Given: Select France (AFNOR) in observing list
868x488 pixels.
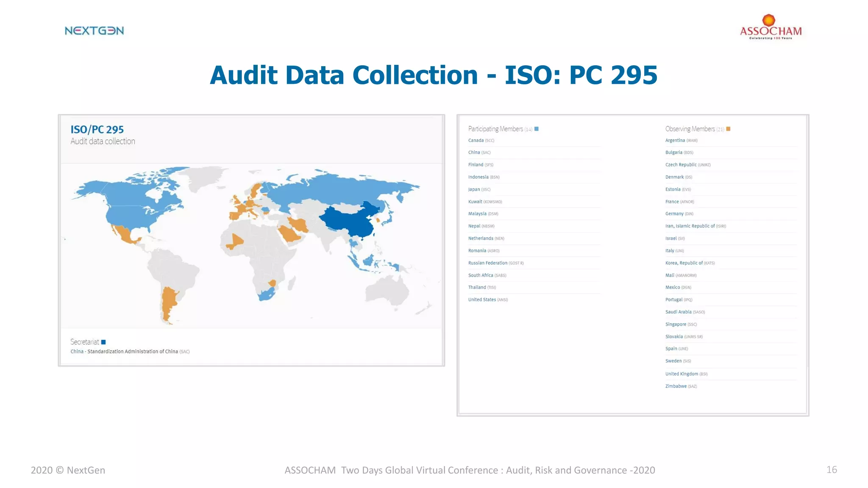Looking at the screenshot, I should tap(680, 202).
